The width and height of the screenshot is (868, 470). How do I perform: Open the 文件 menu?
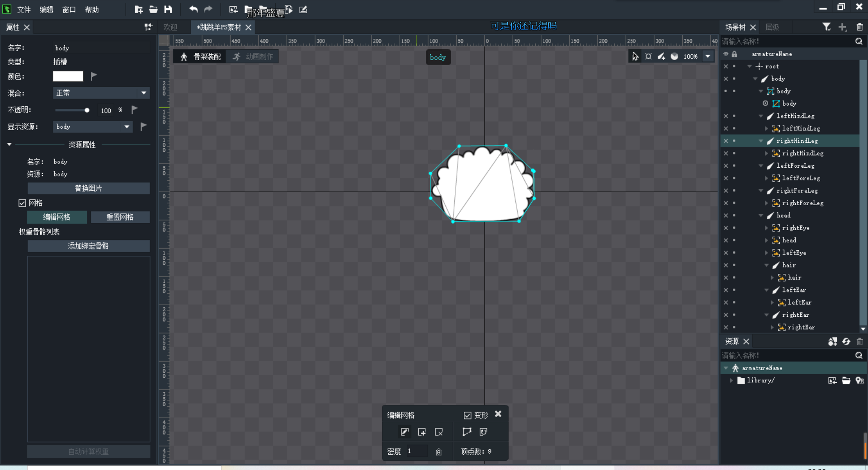pyautogui.click(x=24, y=9)
